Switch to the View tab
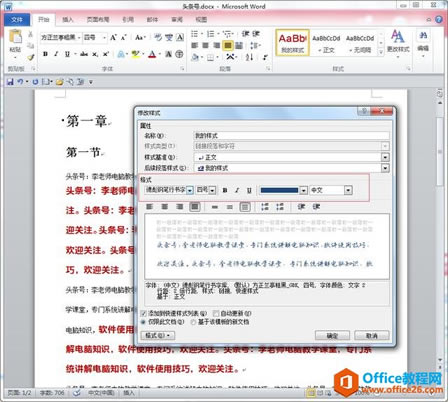Screen dimensions: 448x402 pos(201,20)
